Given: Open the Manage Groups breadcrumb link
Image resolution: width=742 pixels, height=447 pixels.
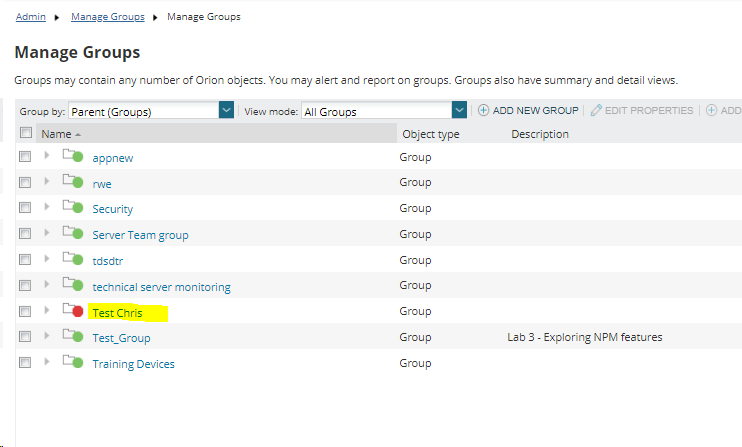Looking at the screenshot, I should pyautogui.click(x=108, y=17).
